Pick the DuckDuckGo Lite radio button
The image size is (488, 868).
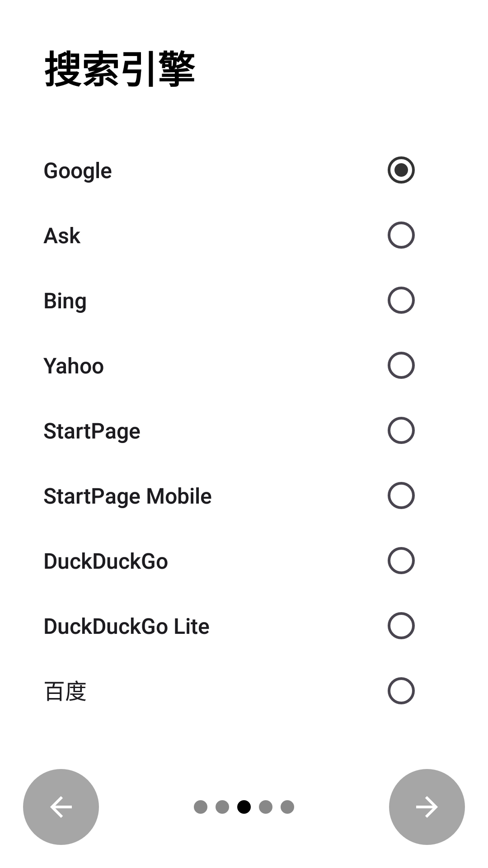401,626
